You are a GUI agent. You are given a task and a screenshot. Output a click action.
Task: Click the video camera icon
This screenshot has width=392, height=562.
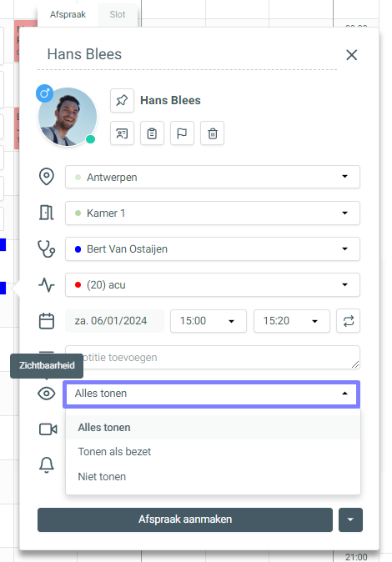point(48,429)
